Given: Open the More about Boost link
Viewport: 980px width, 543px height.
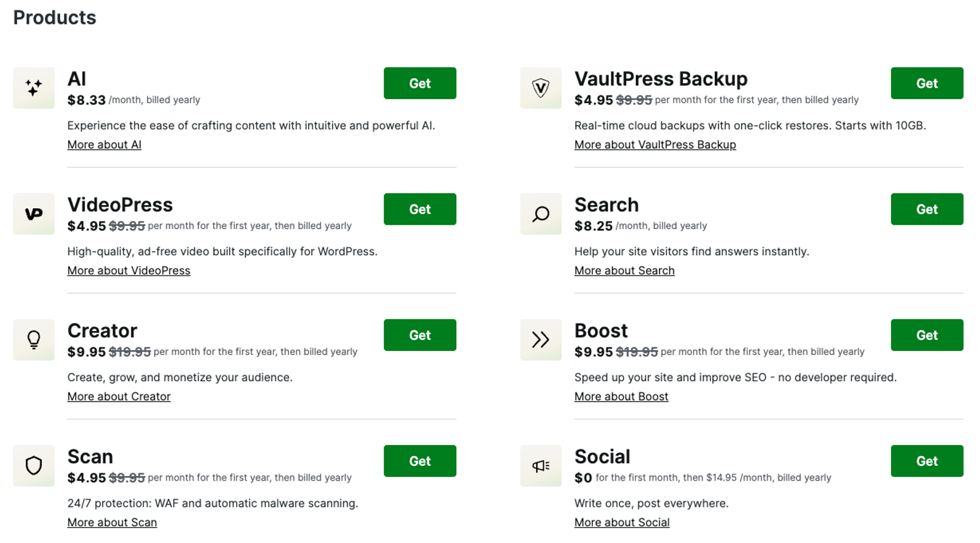Looking at the screenshot, I should [621, 396].
